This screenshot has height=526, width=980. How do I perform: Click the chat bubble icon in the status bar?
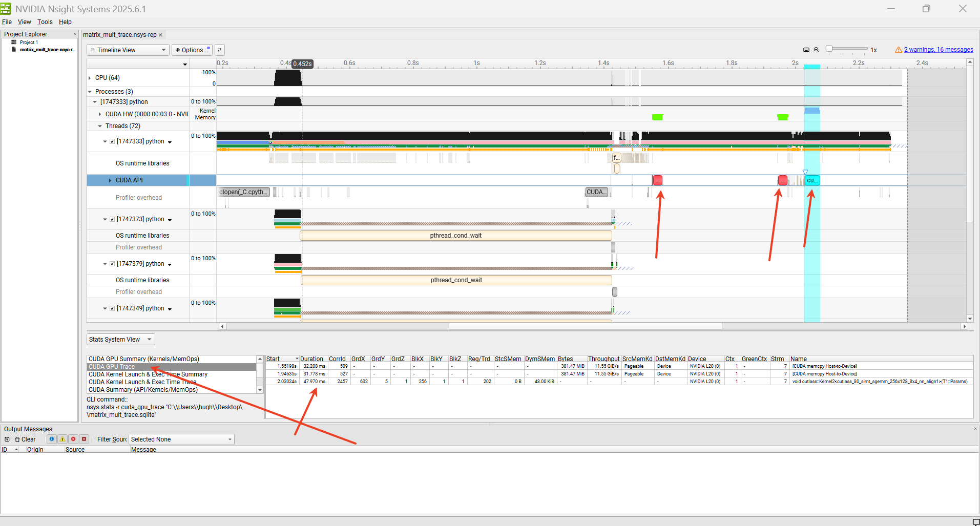(x=976, y=522)
